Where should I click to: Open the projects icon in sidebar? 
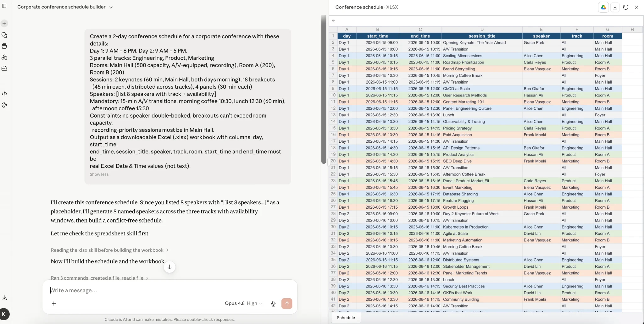coord(4,46)
